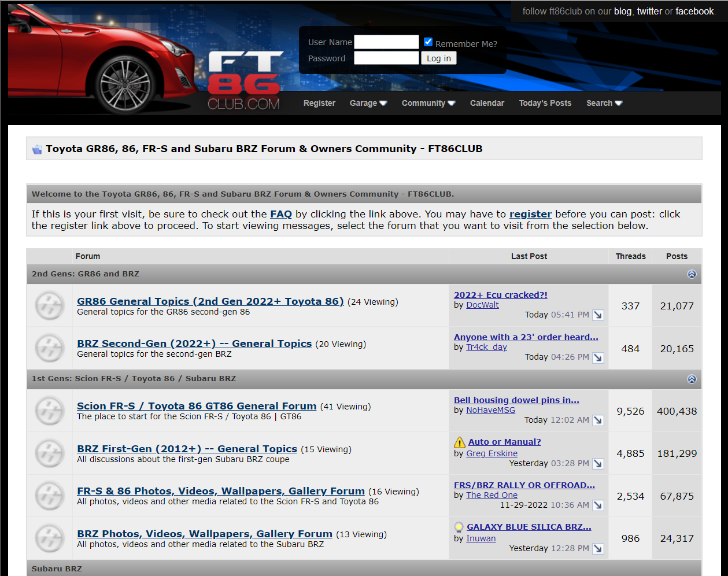
Task: Click last-post arrow beside Bell housing dowel pins
Action: [x=598, y=420]
